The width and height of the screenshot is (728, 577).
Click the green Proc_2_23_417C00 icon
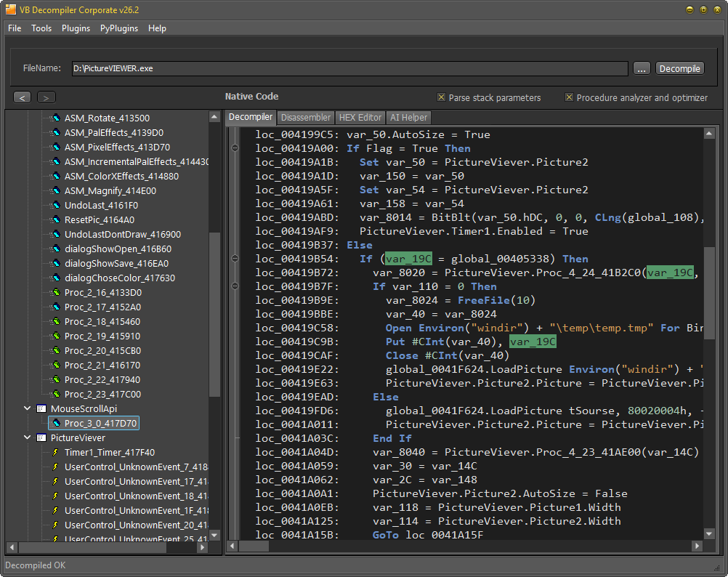[x=56, y=395]
